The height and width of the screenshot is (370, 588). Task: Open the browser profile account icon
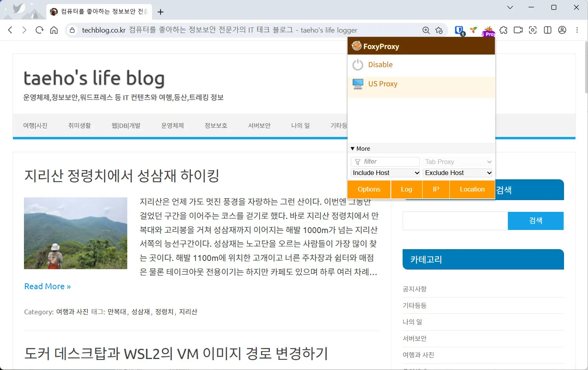click(562, 30)
